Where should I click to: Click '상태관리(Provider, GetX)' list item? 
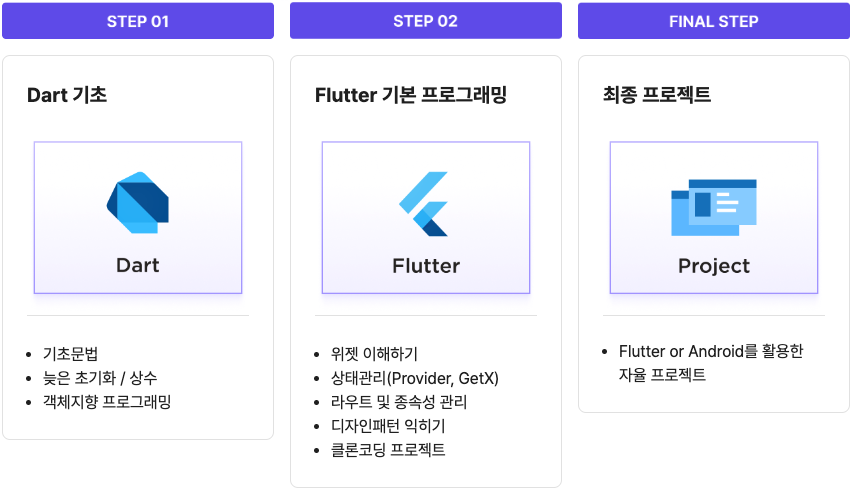[x=414, y=378]
